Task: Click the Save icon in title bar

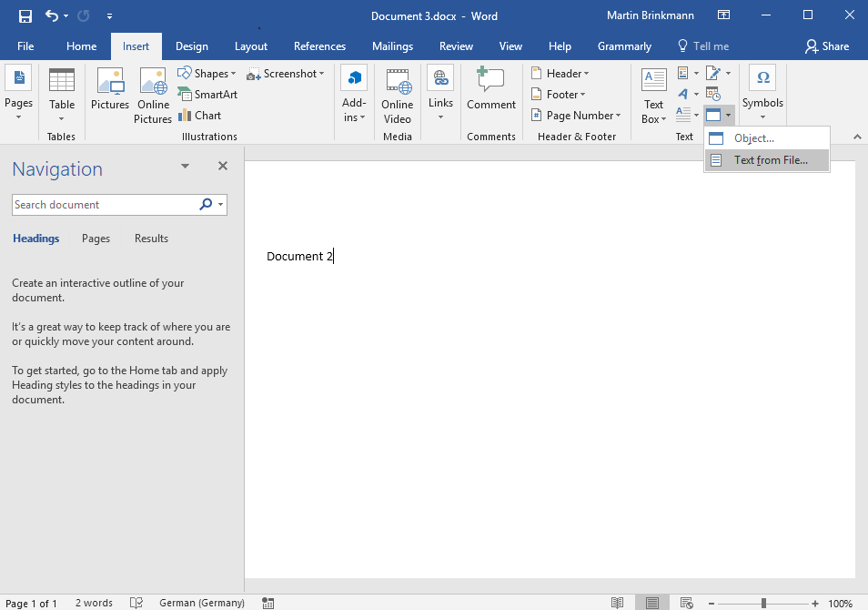Action: (x=25, y=16)
